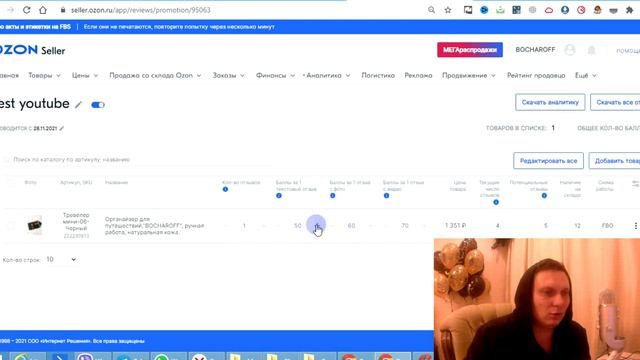Click the Скачать все отзывы button
This screenshot has width=640, height=360.
point(615,102)
